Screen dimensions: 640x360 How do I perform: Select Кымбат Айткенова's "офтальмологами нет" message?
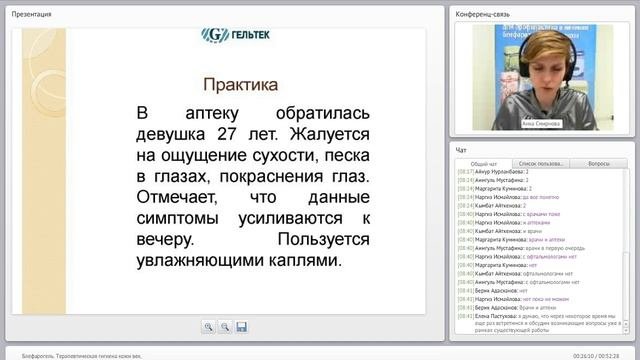[x=515, y=274]
